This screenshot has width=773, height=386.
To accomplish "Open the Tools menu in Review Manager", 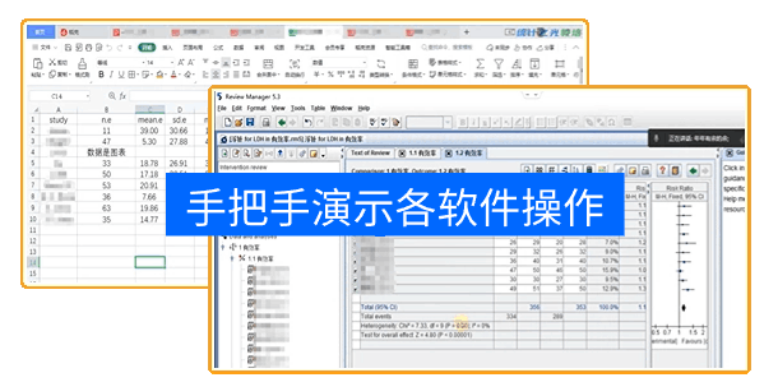I will [x=298, y=108].
